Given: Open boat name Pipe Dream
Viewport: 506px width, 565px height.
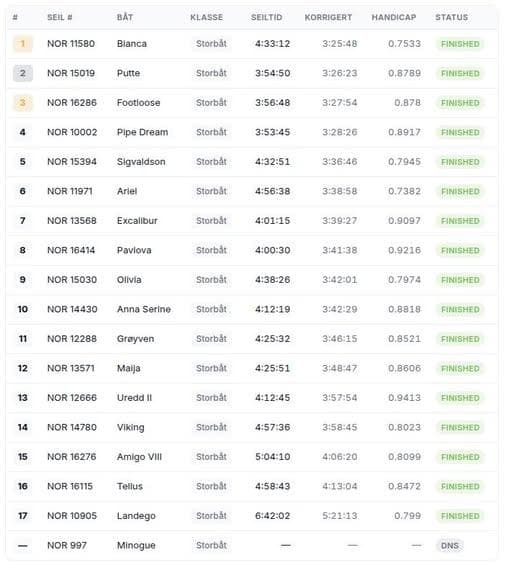Looking at the screenshot, I should tap(142, 133).
